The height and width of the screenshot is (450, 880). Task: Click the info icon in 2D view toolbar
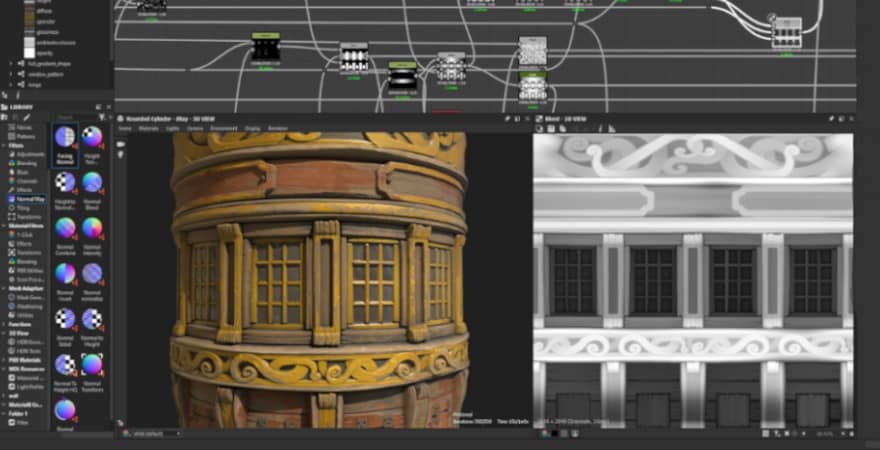[x=600, y=128]
